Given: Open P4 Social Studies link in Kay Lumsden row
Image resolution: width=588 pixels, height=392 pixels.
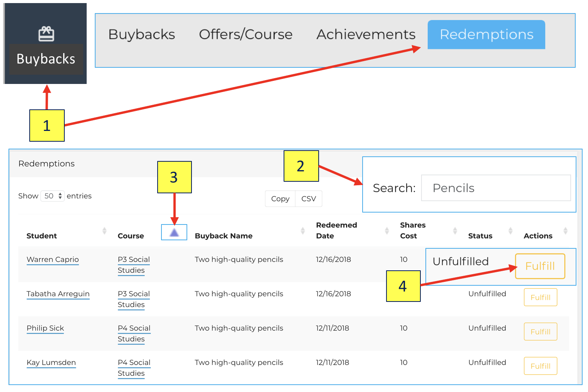Looking at the screenshot, I should 134,368.
